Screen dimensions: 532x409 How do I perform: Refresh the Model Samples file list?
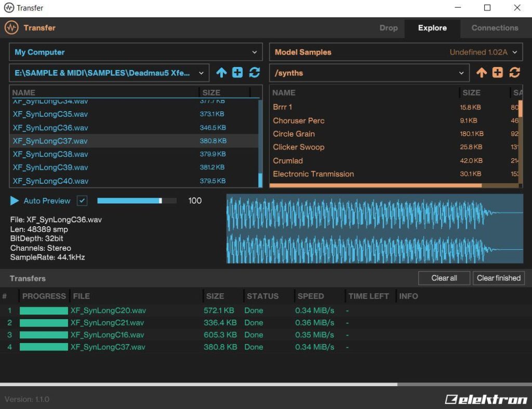514,73
